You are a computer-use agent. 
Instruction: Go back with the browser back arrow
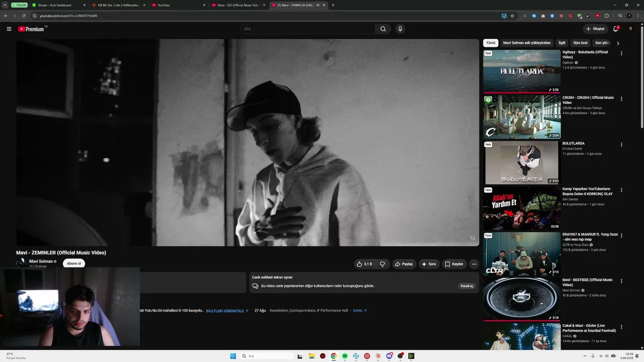(6, 16)
